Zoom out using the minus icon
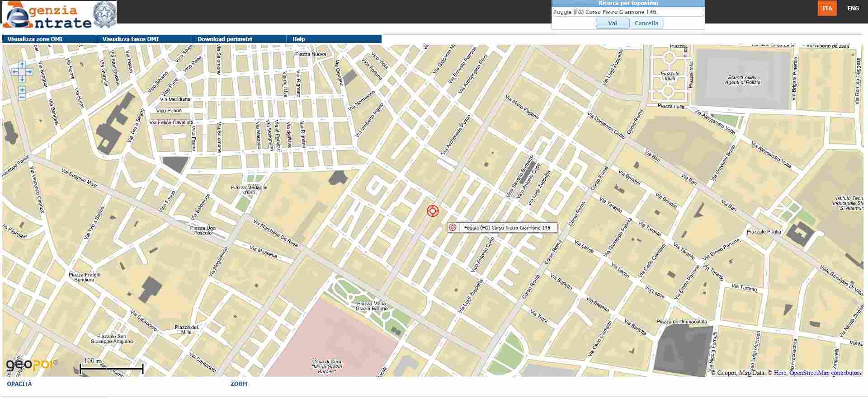Viewport: 868px width, 398px height. (x=22, y=97)
